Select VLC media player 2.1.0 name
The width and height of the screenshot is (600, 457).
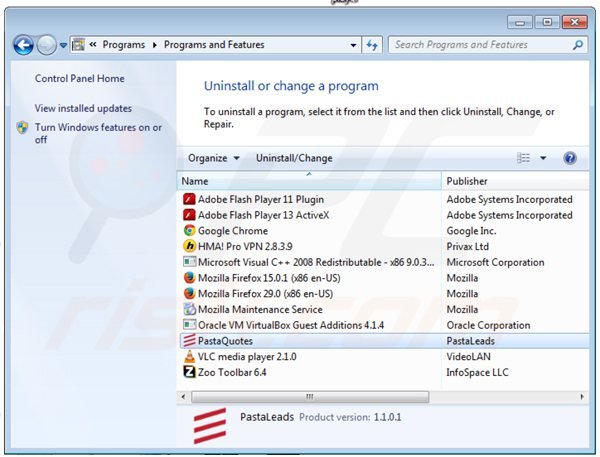(x=247, y=356)
